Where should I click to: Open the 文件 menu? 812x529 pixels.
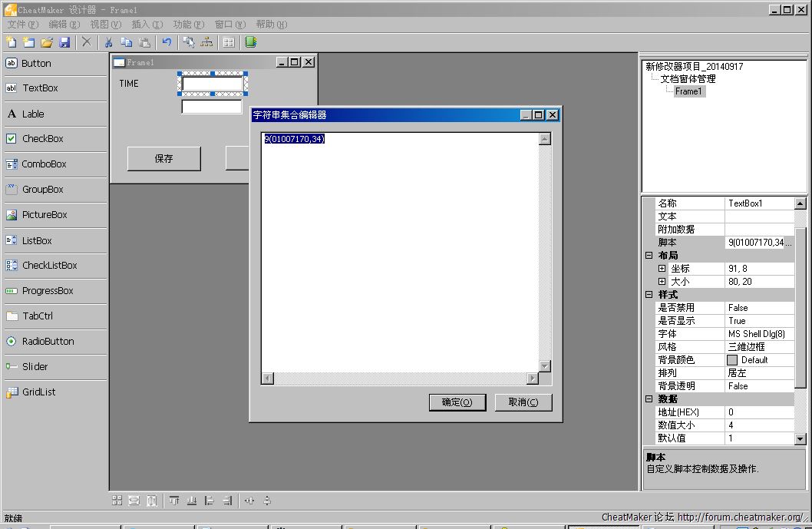[x=22, y=25]
